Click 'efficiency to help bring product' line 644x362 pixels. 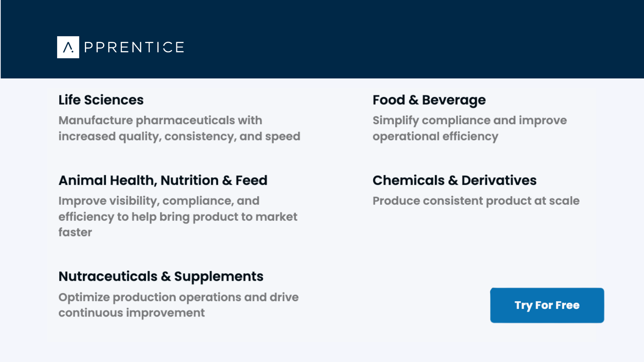[x=178, y=217]
